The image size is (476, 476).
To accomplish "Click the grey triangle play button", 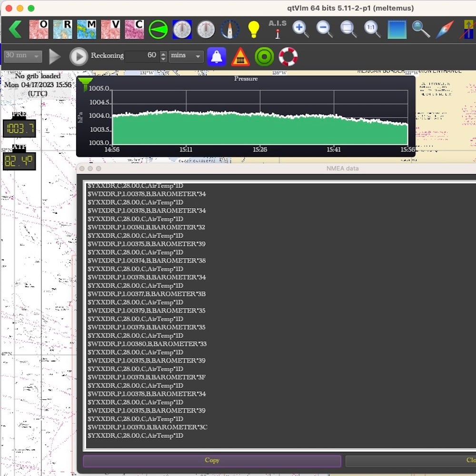I will point(55,57).
